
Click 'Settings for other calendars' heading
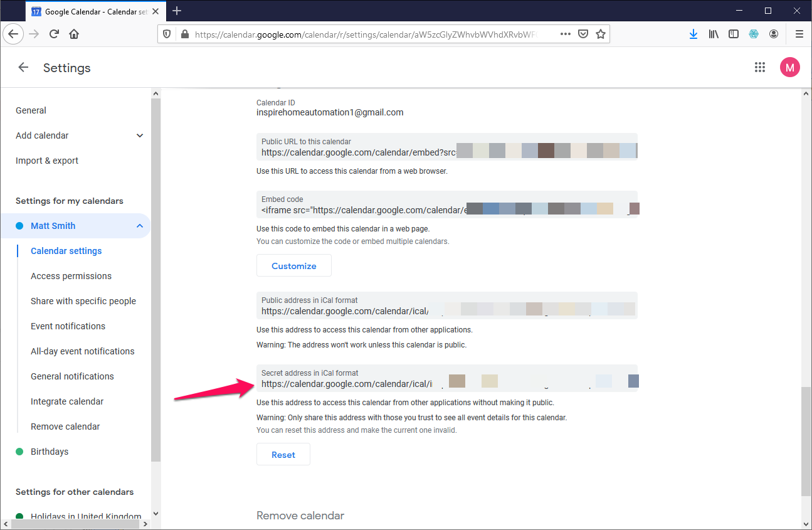click(75, 492)
